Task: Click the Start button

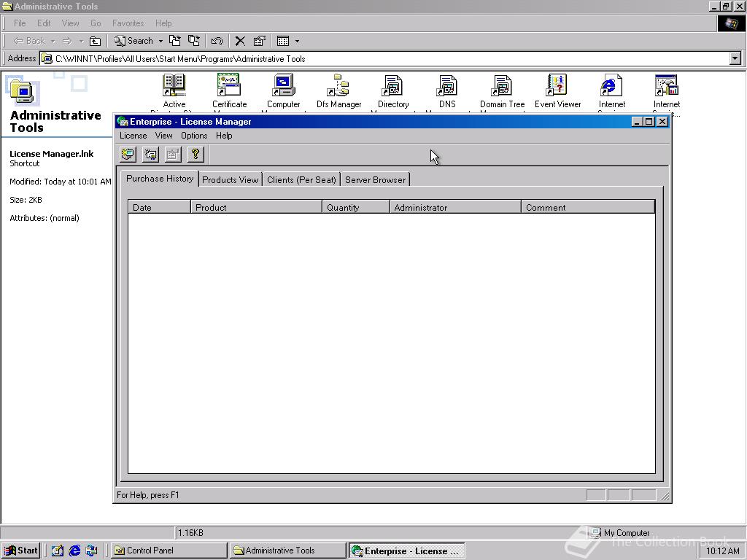Action: pos(21,551)
